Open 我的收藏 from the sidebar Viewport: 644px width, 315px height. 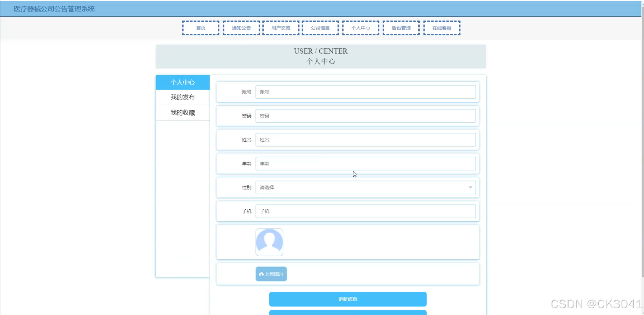pos(182,113)
